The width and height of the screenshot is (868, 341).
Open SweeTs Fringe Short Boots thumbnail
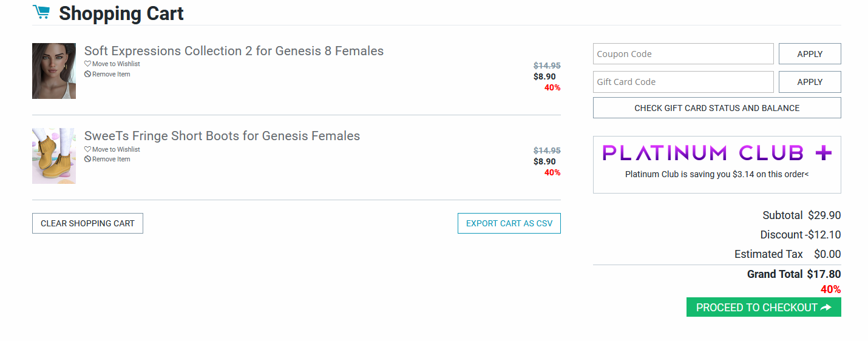[54, 156]
